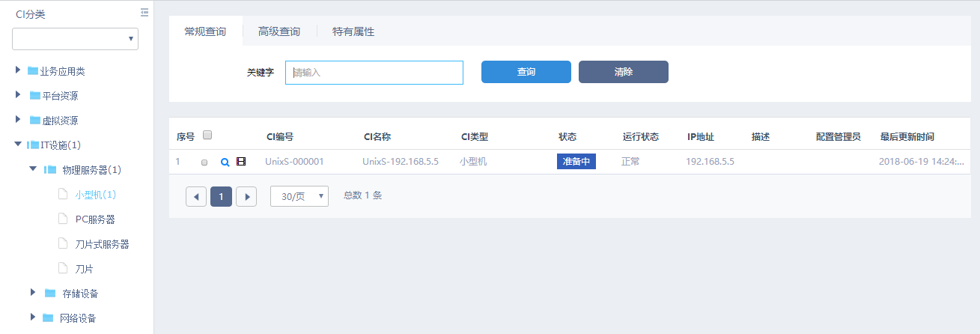This screenshot has width=980, height=334.
Task: Toggle the select-all checkbox in table header
Action: [208, 136]
